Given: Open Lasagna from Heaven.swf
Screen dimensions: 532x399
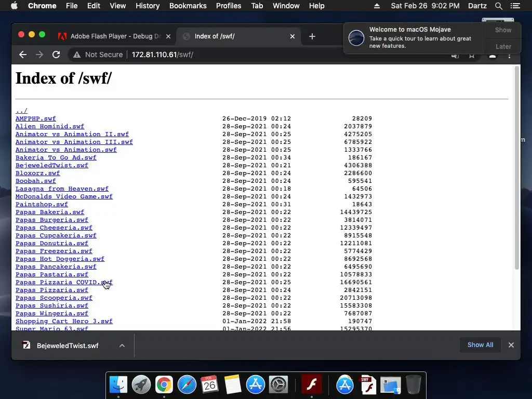Looking at the screenshot, I should (x=62, y=189).
